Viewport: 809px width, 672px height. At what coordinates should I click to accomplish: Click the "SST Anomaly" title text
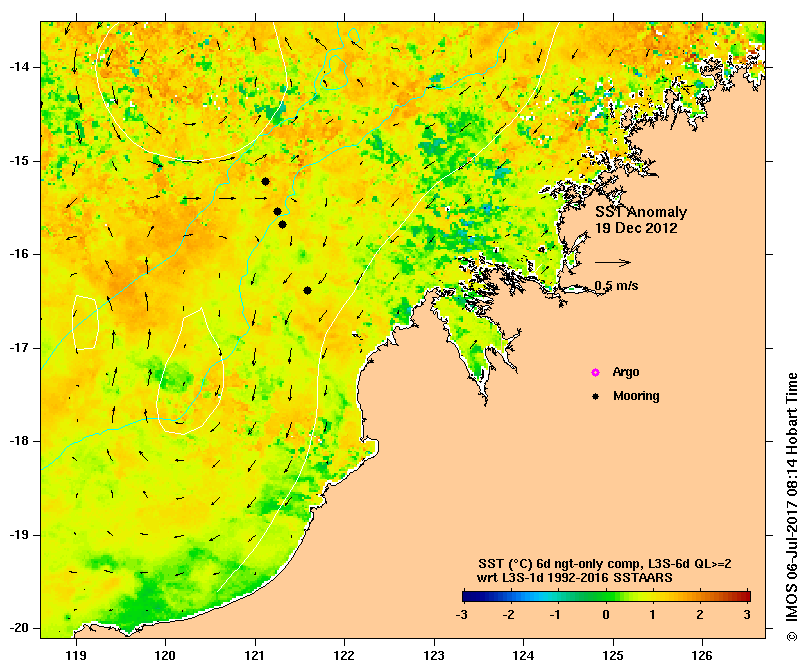point(641,212)
